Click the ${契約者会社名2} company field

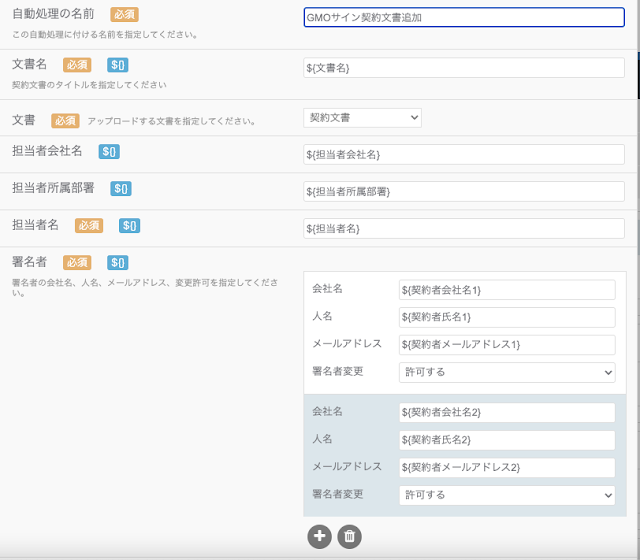[507, 413]
